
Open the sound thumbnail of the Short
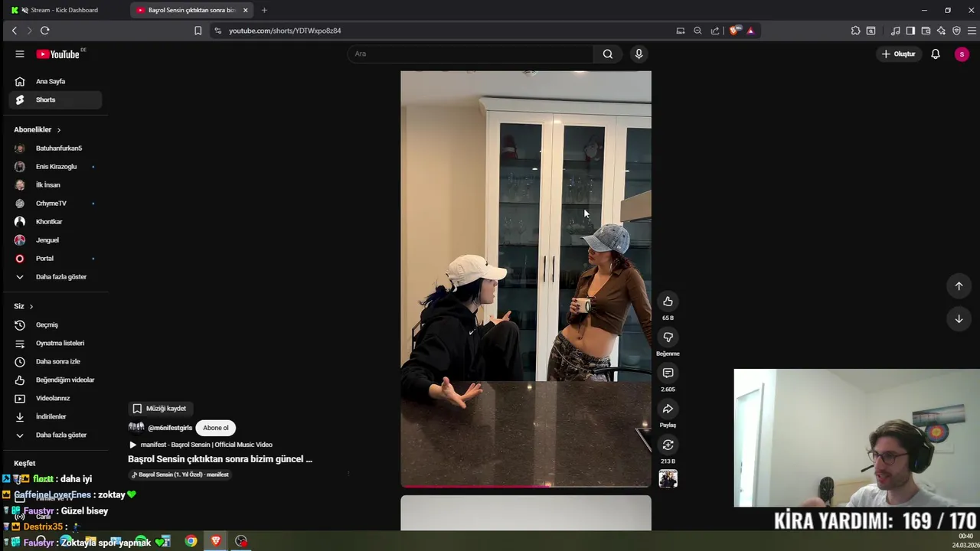(668, 479)
